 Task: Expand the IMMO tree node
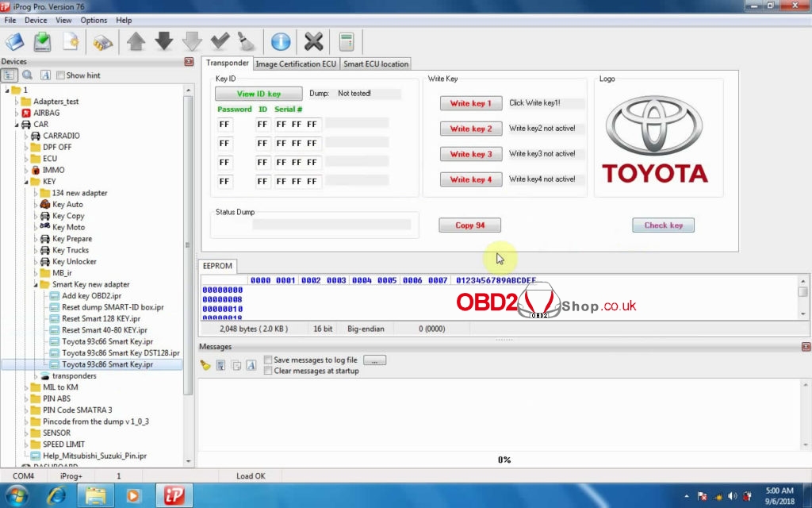point(26,170)
